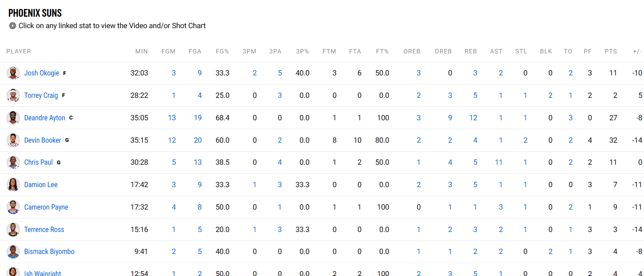Screen dimensions: 644x276
Task: Sort the table by the MIN column
Action: [141, 51]
